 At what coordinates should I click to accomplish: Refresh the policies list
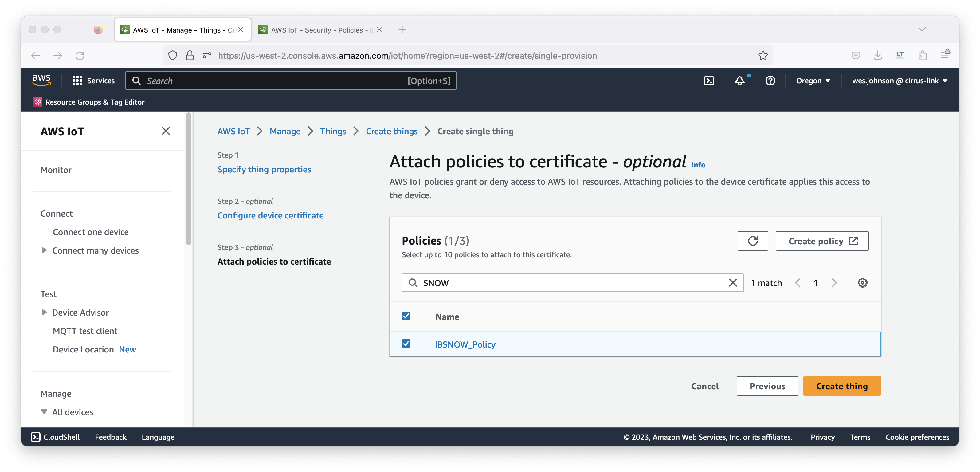(x=752, y=241)
